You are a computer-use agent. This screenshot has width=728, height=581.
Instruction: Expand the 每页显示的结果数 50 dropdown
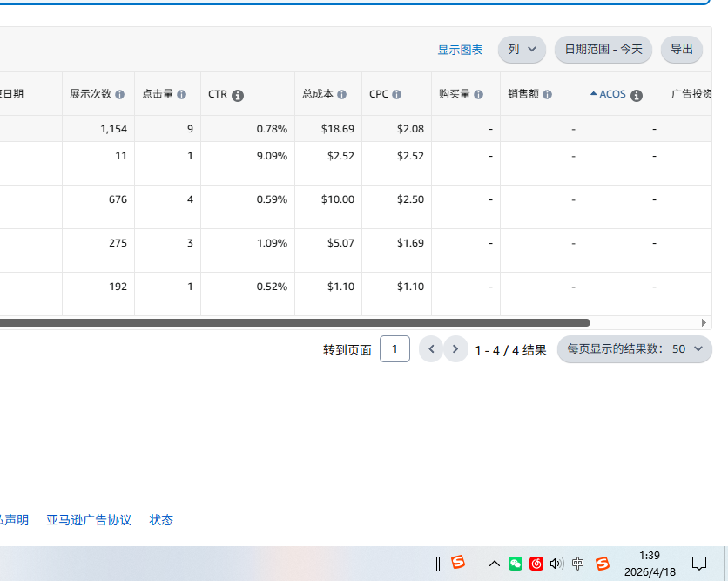click(x=635, y=349)
